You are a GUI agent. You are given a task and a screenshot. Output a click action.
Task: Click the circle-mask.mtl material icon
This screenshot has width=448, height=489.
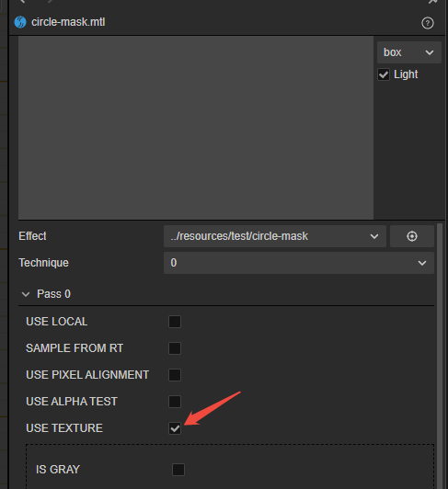pyautogui.click(x=20, y=22)
